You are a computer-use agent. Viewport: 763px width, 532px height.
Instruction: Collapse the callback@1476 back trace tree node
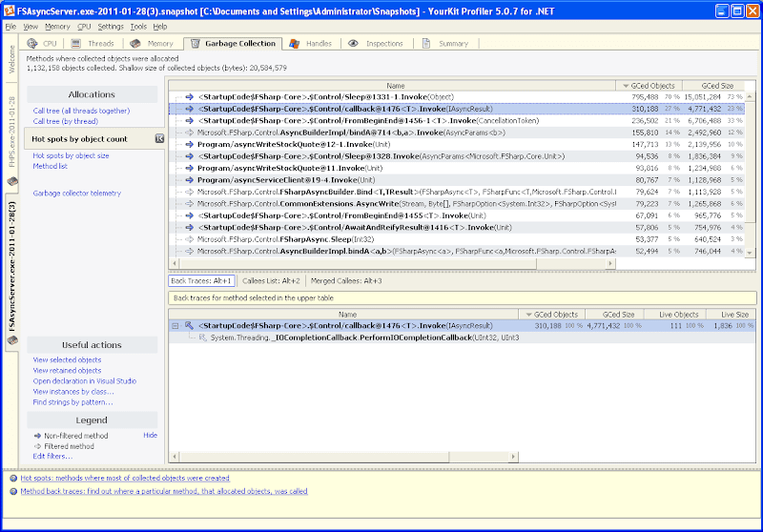pos(175,326)
